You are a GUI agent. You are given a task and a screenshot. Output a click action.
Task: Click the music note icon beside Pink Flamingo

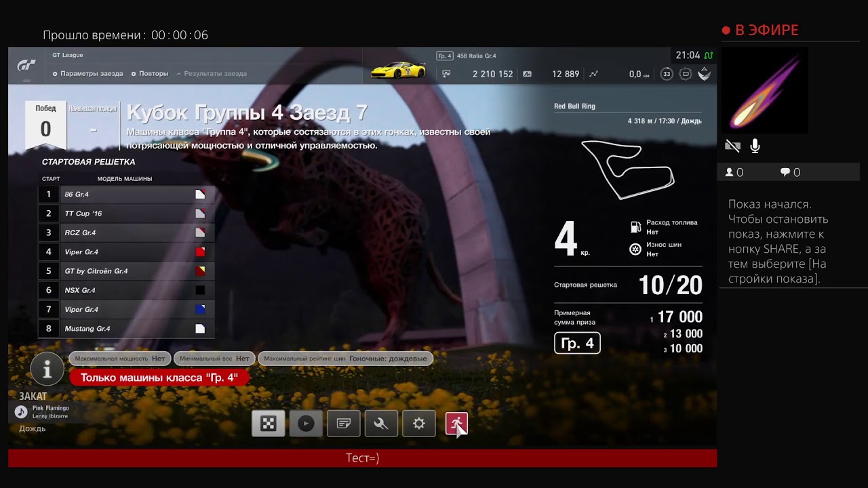[x=21, y=411]
